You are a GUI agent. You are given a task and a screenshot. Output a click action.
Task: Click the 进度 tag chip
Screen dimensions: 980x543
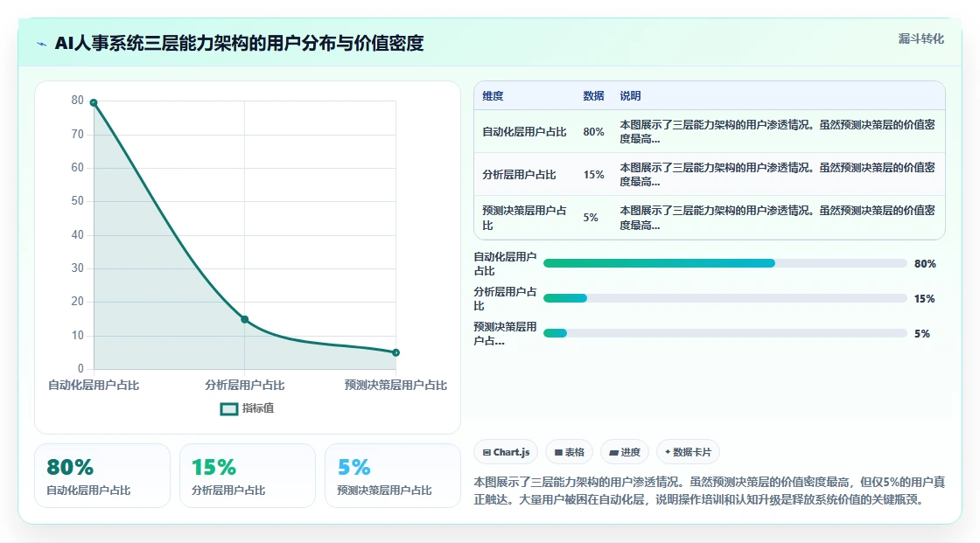click(x=625, y=452)
